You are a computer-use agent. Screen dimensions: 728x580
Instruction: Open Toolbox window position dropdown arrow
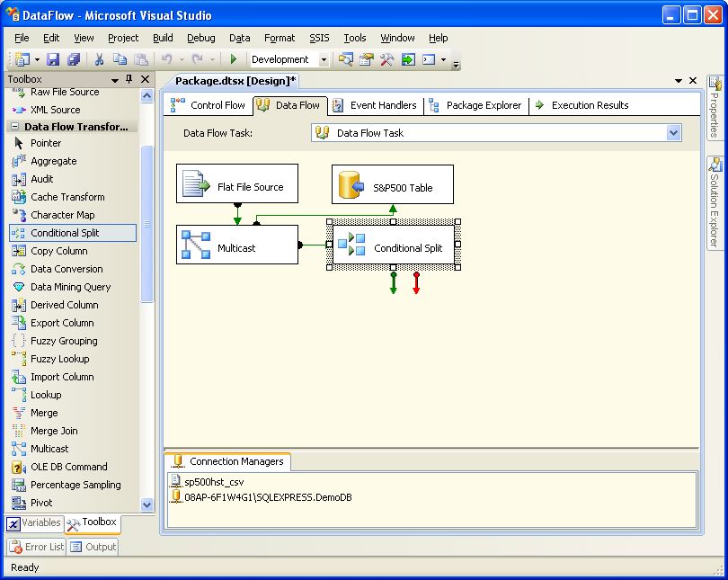point(115,80)
